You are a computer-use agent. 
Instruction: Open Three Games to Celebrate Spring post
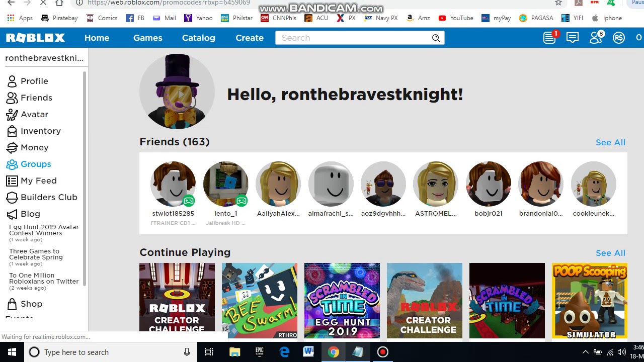36,254
